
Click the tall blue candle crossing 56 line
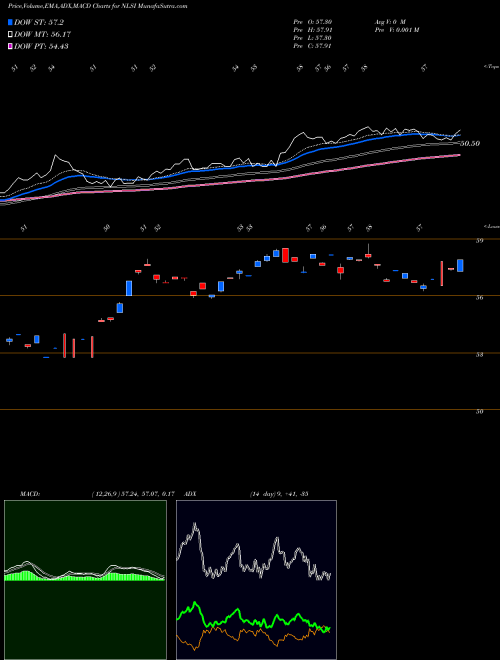coord(129,288)
